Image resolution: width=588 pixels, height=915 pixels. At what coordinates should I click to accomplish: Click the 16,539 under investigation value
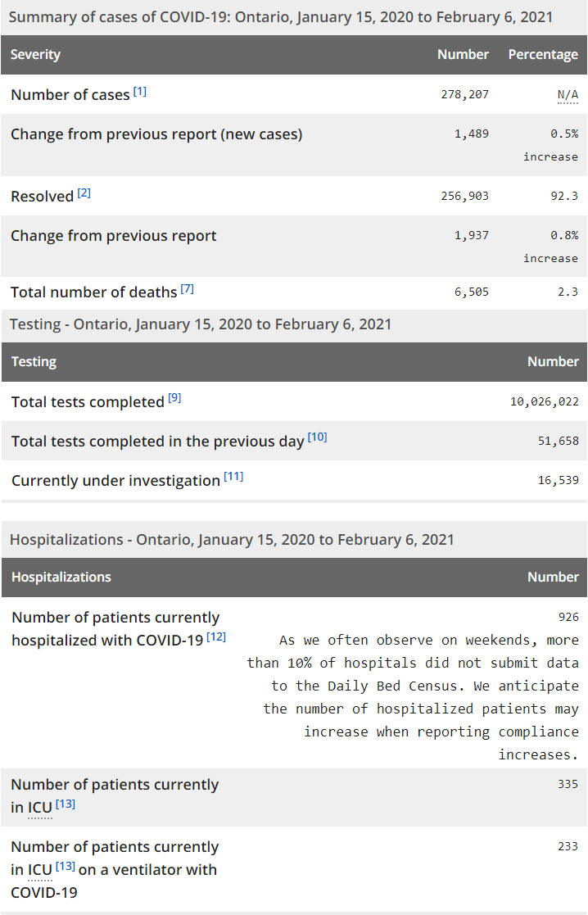pos(558,480)
